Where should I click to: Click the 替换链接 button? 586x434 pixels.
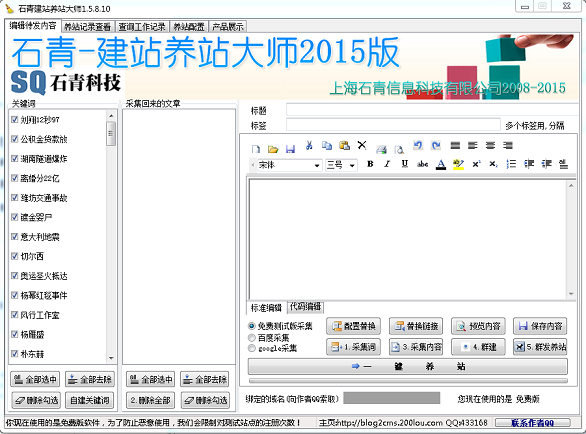[x=416, y=326]
